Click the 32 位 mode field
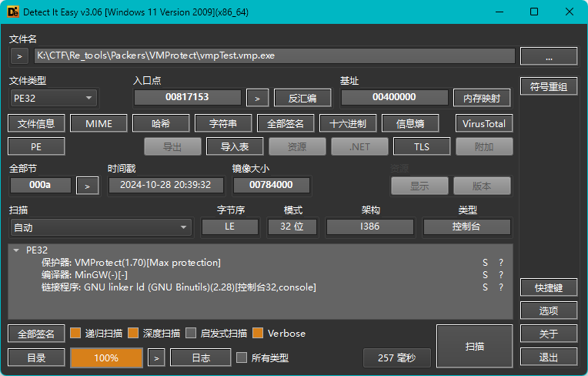588x376 pixels. coord(292,227)
